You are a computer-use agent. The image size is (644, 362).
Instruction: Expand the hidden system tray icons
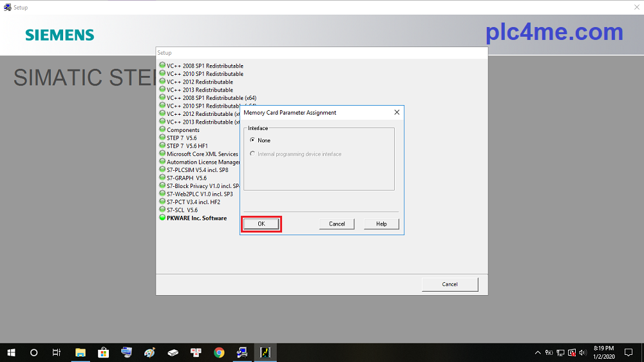tap(538, 352)
